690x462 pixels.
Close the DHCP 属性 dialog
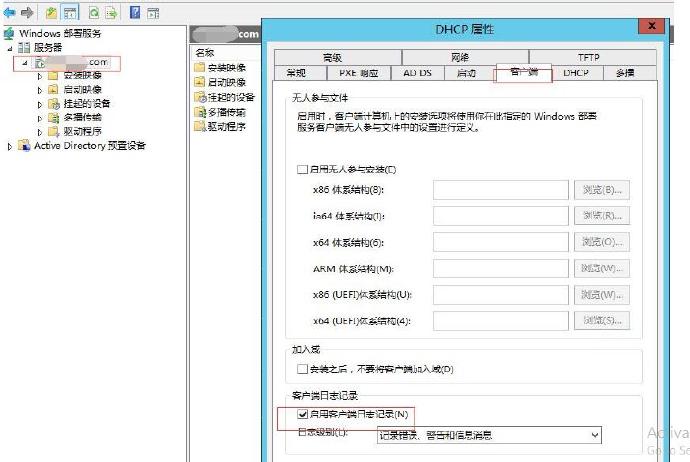coord(652,26)
